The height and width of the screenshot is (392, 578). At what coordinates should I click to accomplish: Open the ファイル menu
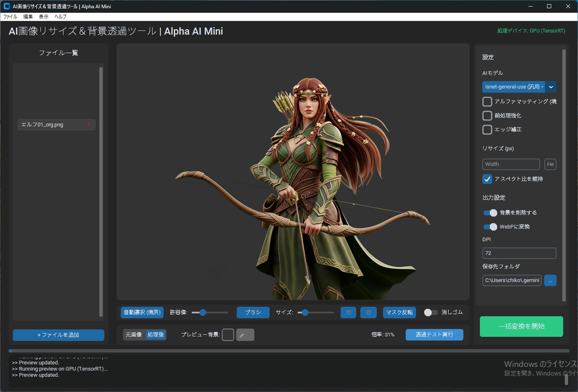[10, 17]
